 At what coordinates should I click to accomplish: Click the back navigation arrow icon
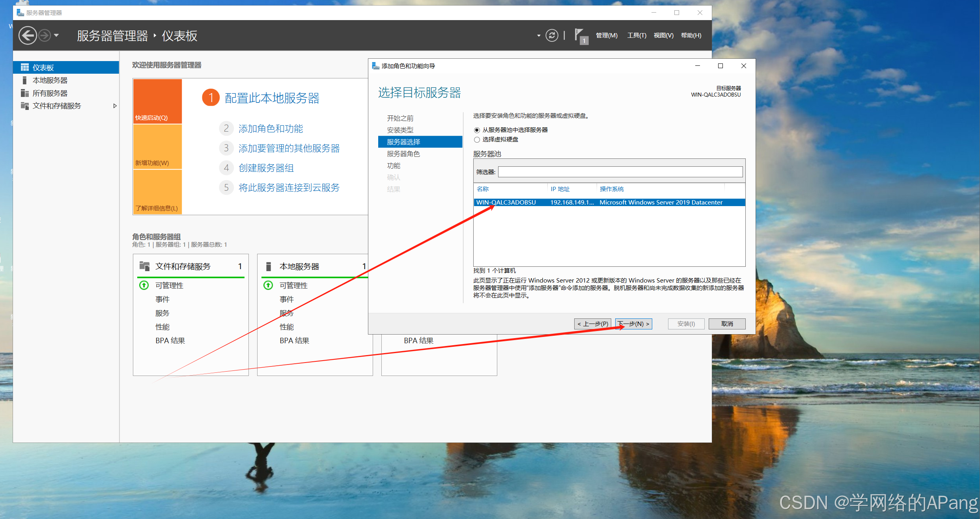tap(27, 35)
